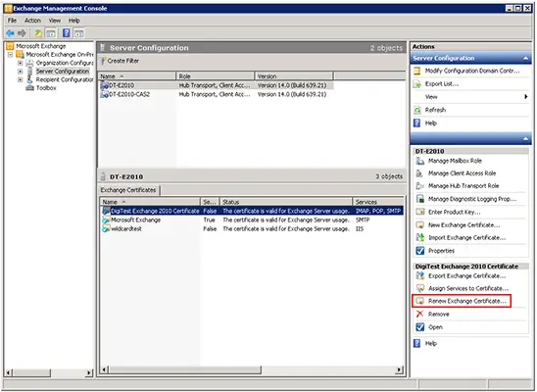Screen dimensions: 537x392
Task: Collapse the Server Configuration actions section
Action: click(x=525, y=59)
